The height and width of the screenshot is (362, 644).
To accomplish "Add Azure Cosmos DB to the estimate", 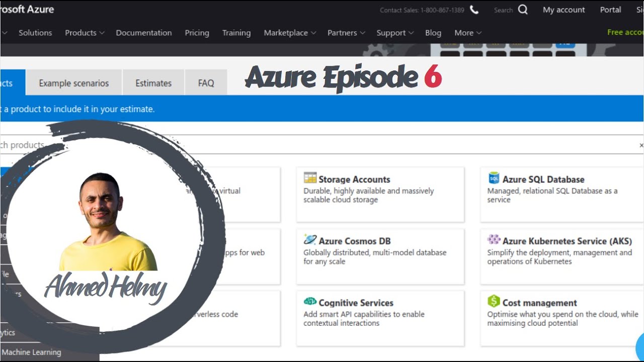I will (x=380, y=256).
